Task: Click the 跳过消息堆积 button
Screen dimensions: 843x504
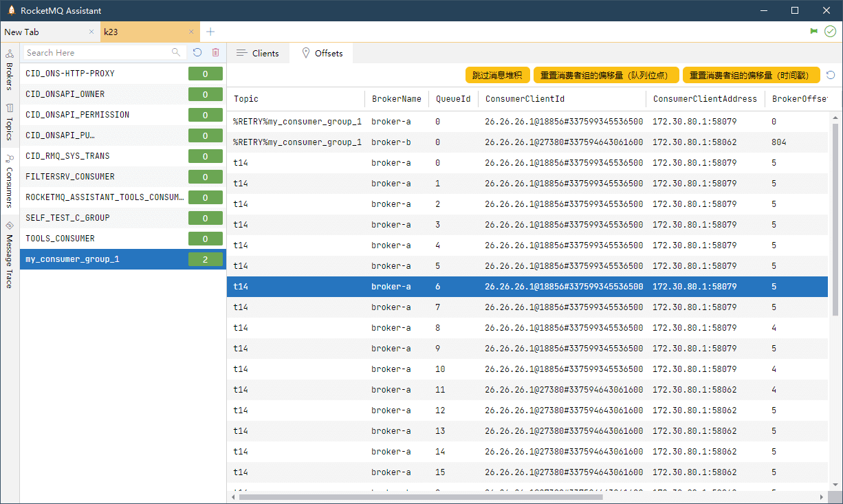Action: pos(497,75)
